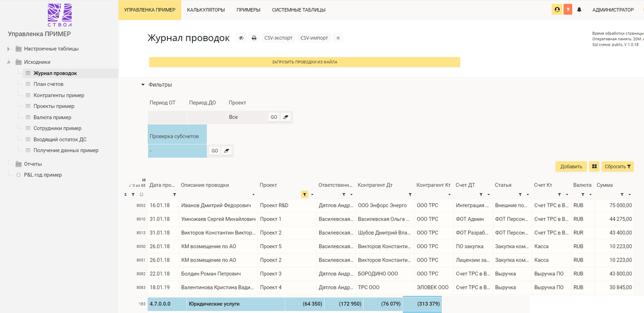Viewport: 644px width, 313px height.
Task: Open P&L год пример report
Action: (x=43, y=175)
